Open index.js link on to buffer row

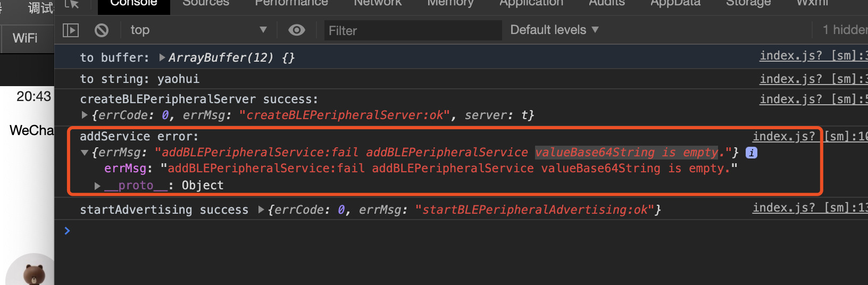[813, 55]
